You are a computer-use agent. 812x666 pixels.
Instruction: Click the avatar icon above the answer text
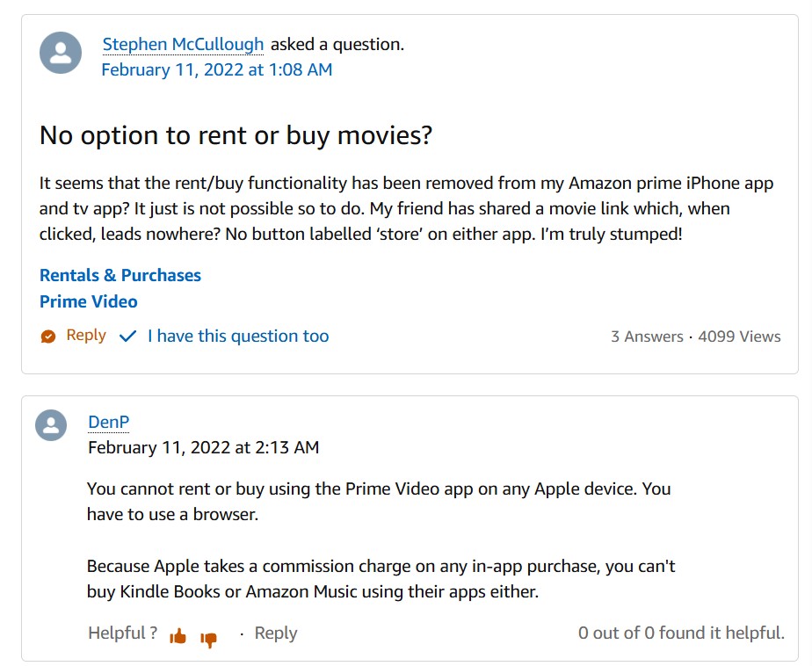[x=51, y=425]
